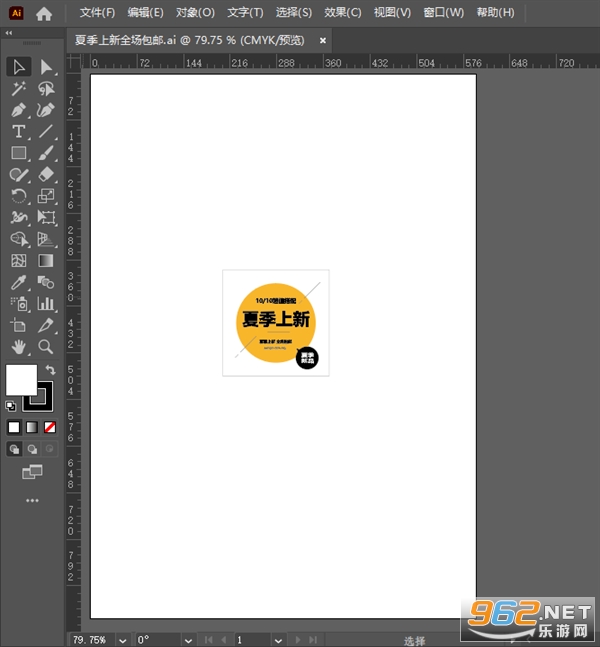
Task: Select the Perspective Grid tool
Action: click(x=46, y=239)
